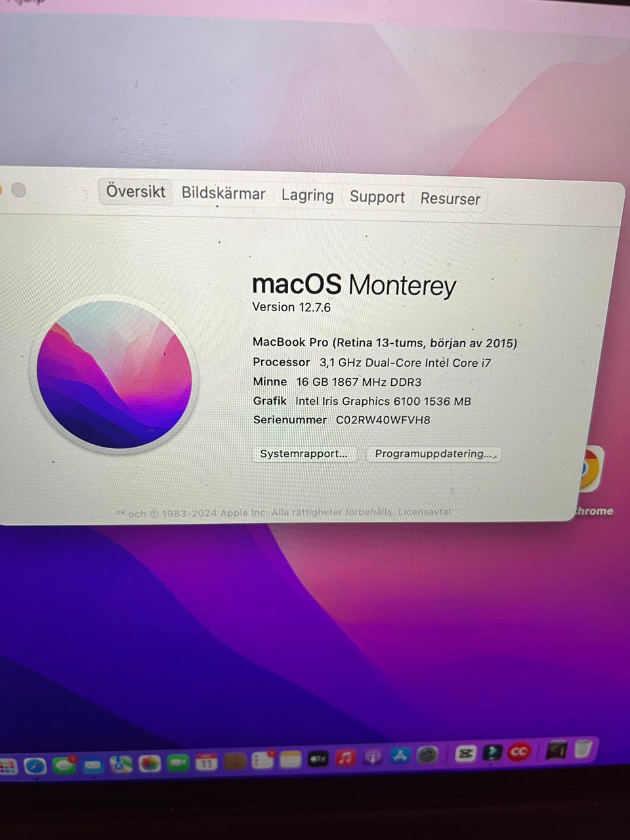Launch CapCut from the Dock

point(465,753)
